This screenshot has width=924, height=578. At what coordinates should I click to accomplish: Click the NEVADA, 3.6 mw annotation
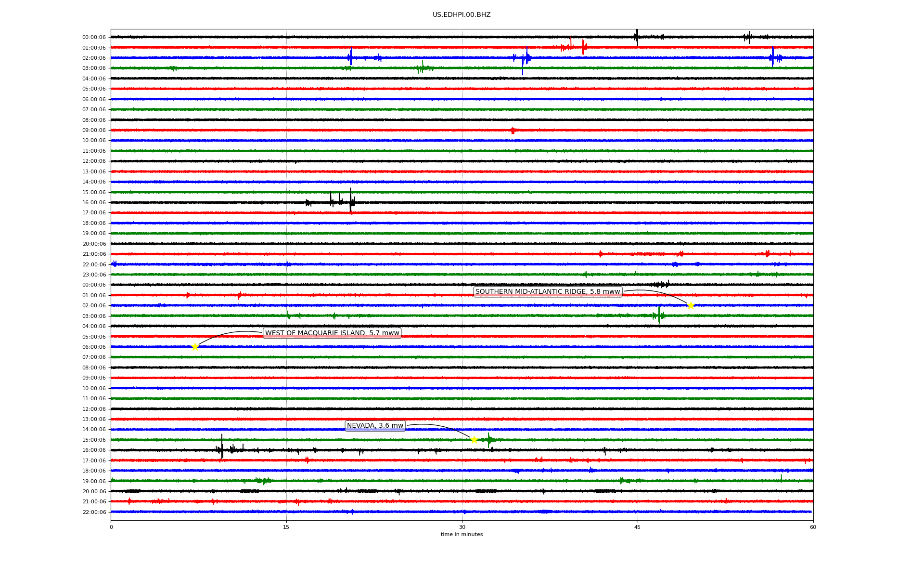(375, 426)
